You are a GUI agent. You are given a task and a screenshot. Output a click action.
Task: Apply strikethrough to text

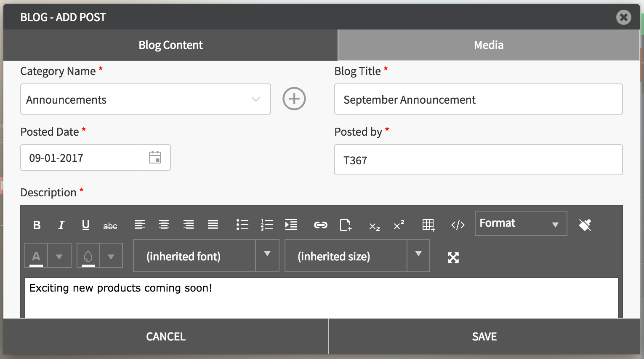point(110,226)
